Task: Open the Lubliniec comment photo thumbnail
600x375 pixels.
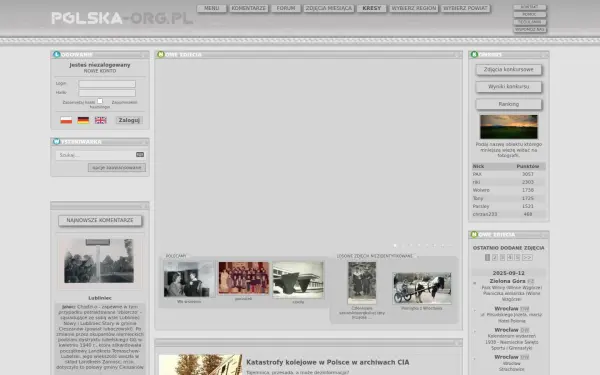Action: 99,261
